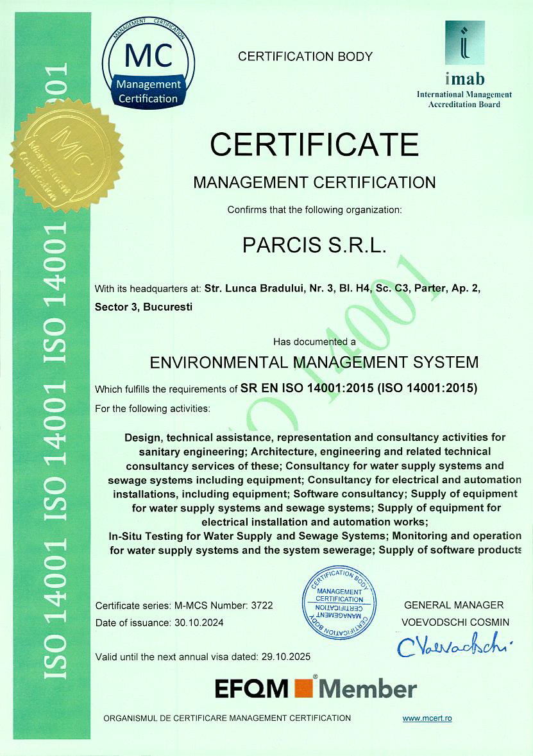The height and width of the screenshot is (756, 533).
Task: Click the imab teal square logo
Action: pos(464,42)
